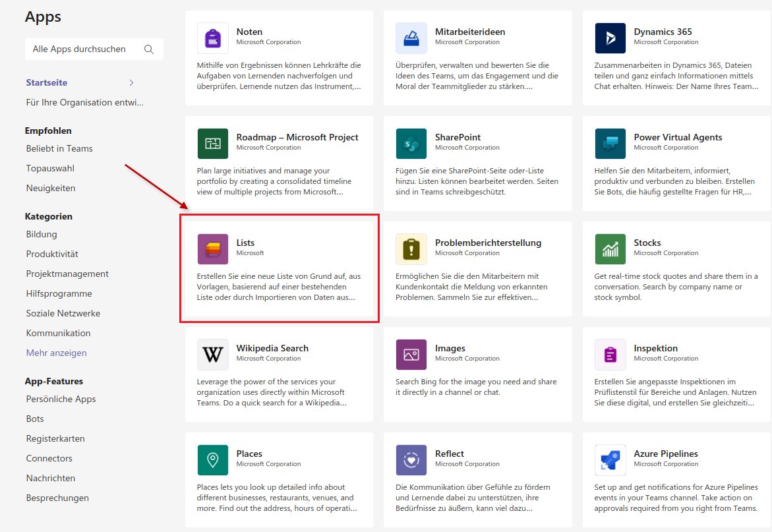
Task: Click the Lists description starting 'Erstellen Sie eine neue Liste'
Action: tap(279, 287)
